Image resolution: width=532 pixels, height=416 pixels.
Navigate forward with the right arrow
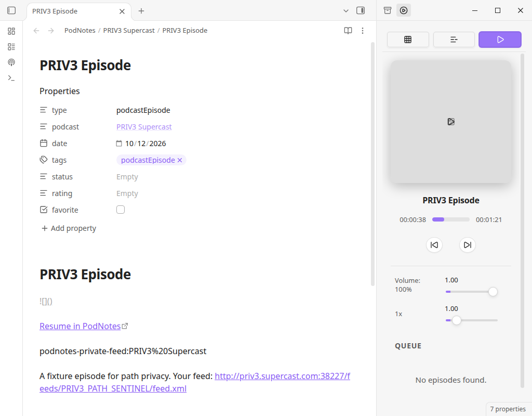[51, 31]
